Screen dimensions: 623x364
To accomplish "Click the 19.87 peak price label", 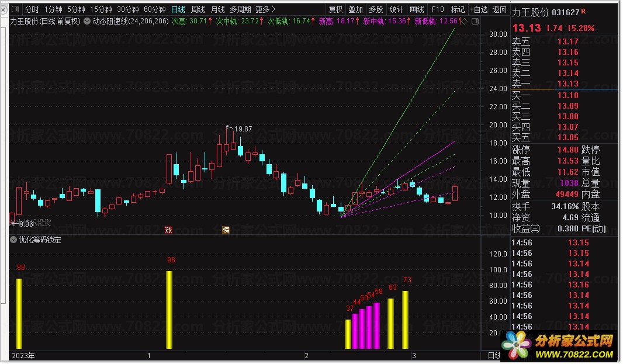I will tap(243, 129).
